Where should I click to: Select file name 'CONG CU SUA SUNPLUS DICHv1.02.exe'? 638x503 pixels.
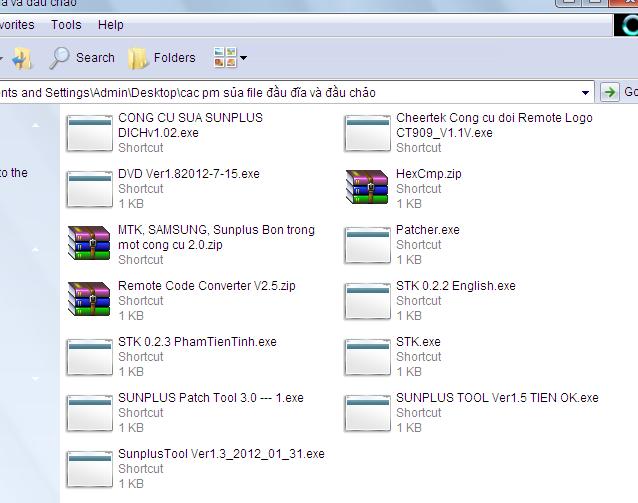(x=190, y=125)
